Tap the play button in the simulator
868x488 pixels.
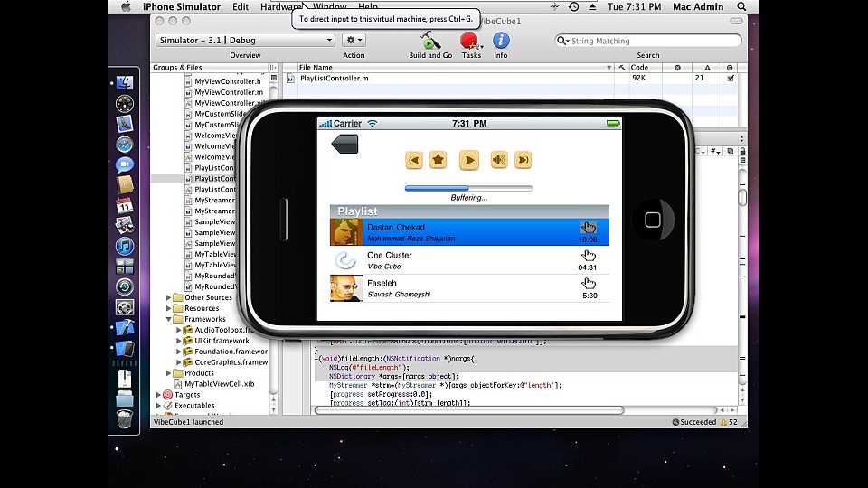pyautogui.click(x=469, y=160)
